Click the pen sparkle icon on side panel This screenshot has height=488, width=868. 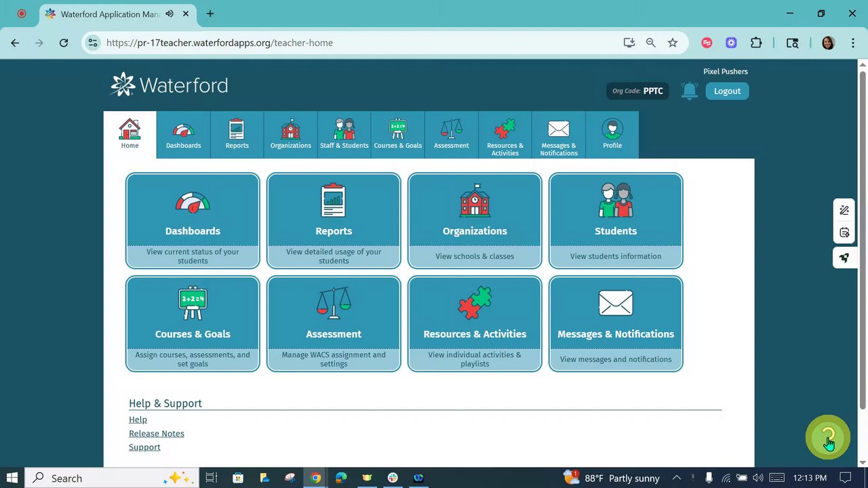click(x=844, y=210)
